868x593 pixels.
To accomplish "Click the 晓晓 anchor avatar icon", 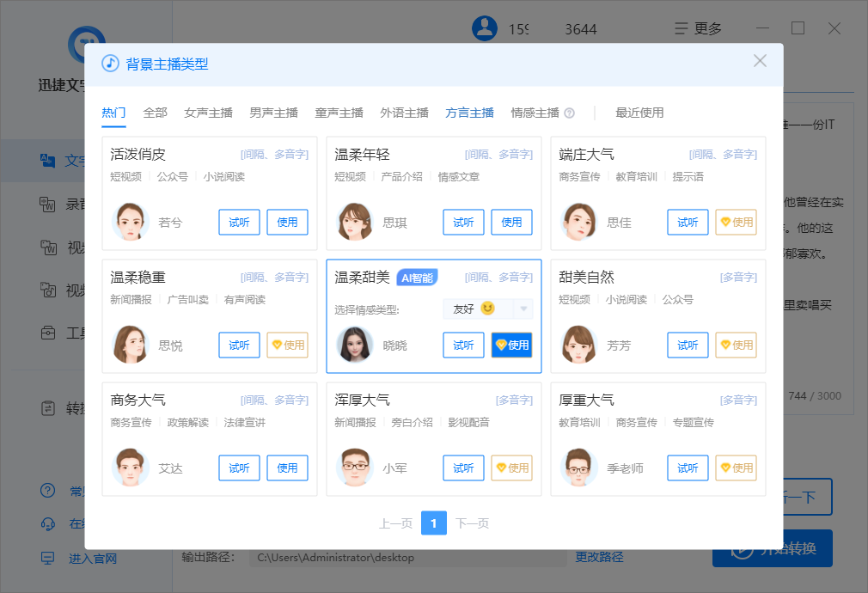I will coord(355,345).
